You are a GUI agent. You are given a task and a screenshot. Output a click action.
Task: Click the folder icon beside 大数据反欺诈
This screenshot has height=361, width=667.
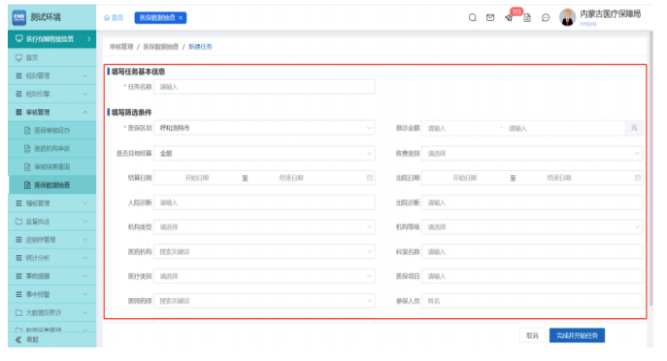tap(19, 313)
